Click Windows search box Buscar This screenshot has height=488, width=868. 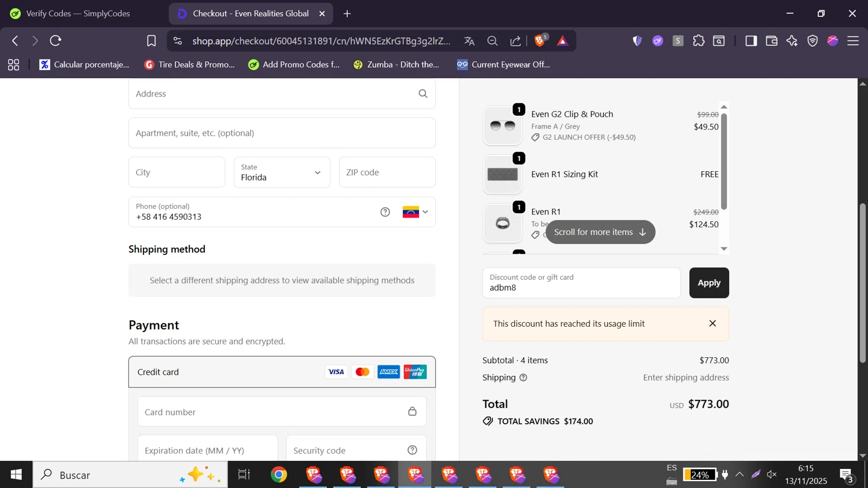click(130, 475)
